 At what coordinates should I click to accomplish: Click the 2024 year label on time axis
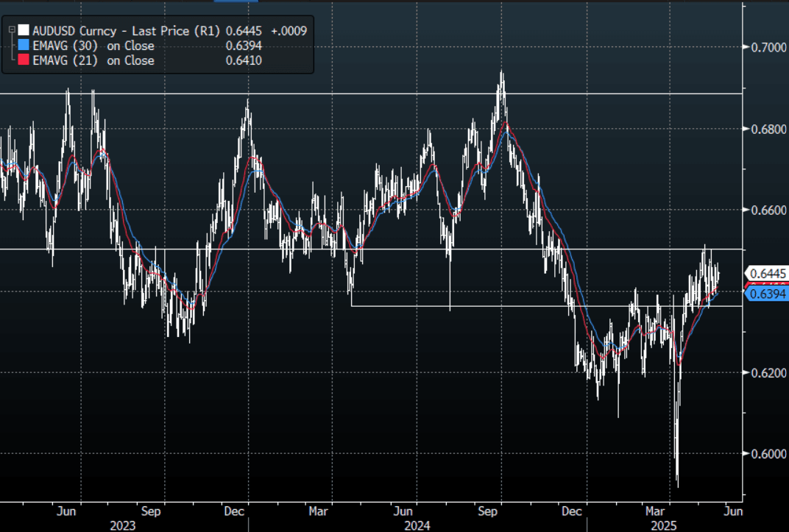pyautogui.click(x=417, y=525)
